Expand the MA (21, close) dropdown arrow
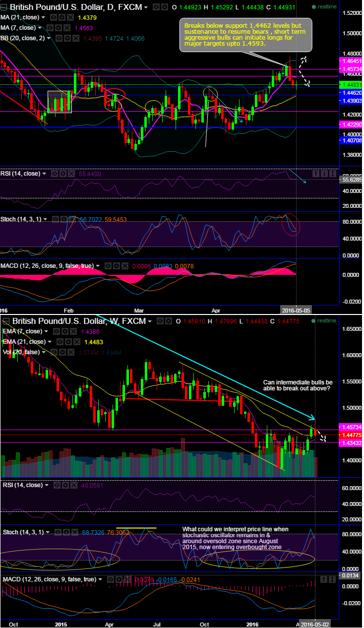364x628 pixels. click(43, 17)
